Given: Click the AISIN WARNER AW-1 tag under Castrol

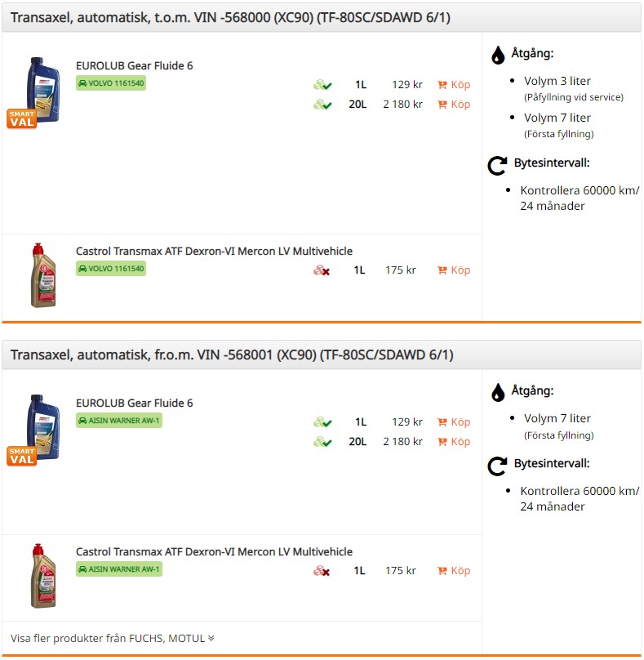Looking at the screenshot, I should click(119, 569).
